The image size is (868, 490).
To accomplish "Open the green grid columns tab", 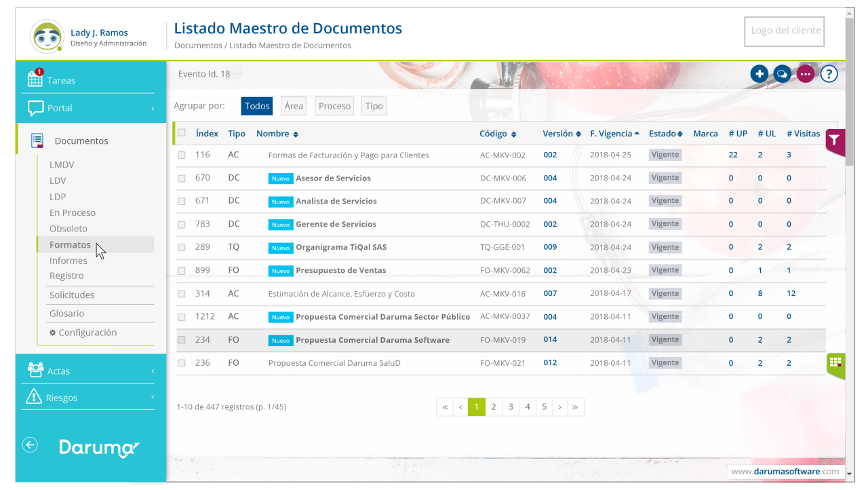I will (x=835, y=364).
